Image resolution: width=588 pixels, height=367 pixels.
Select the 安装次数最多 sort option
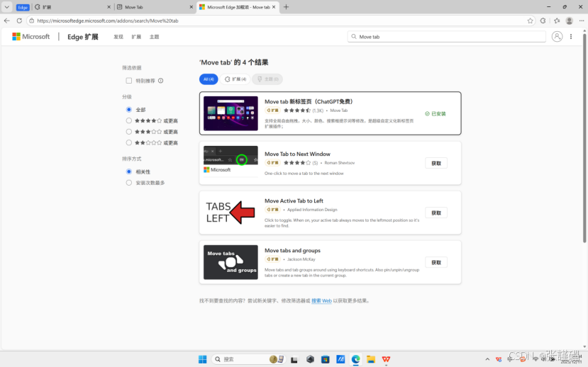pyautogui.click(x=129, y=183)
